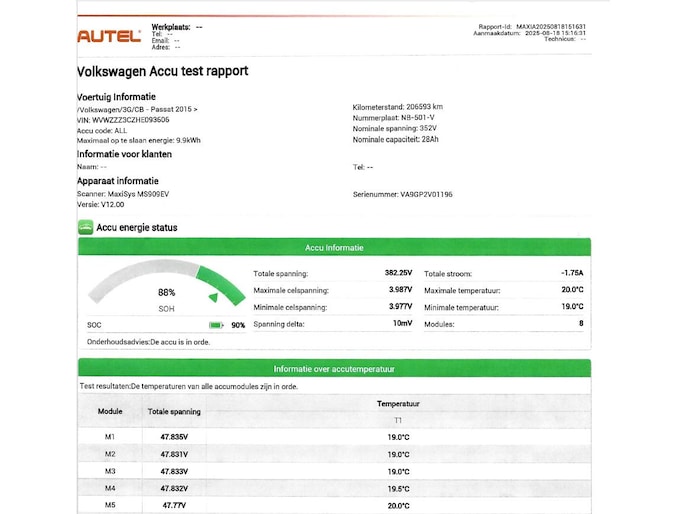685x514 pixels.
Task: Click the Scanner MaxiSys MS909EV text
Action: pos(123,194)
